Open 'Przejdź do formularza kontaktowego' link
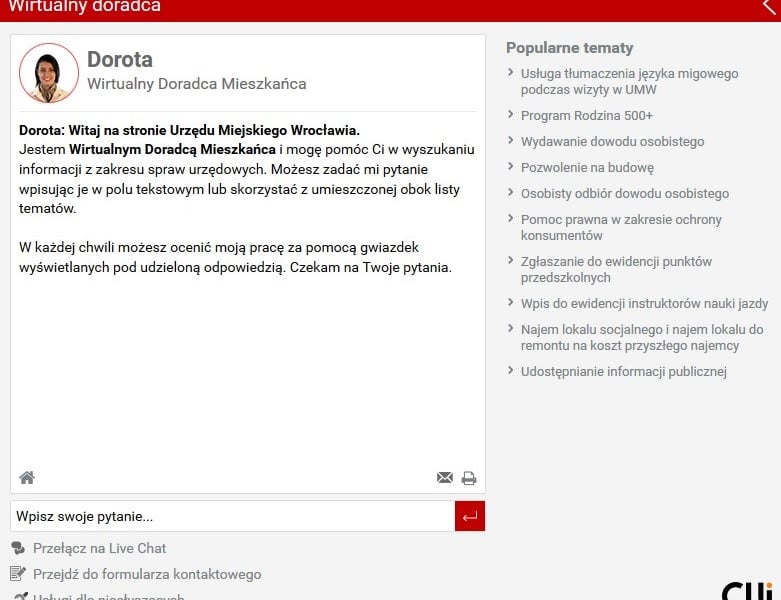The width and height of the screenshot is (781, 600). pyautogui.click(x=147, y=574)
